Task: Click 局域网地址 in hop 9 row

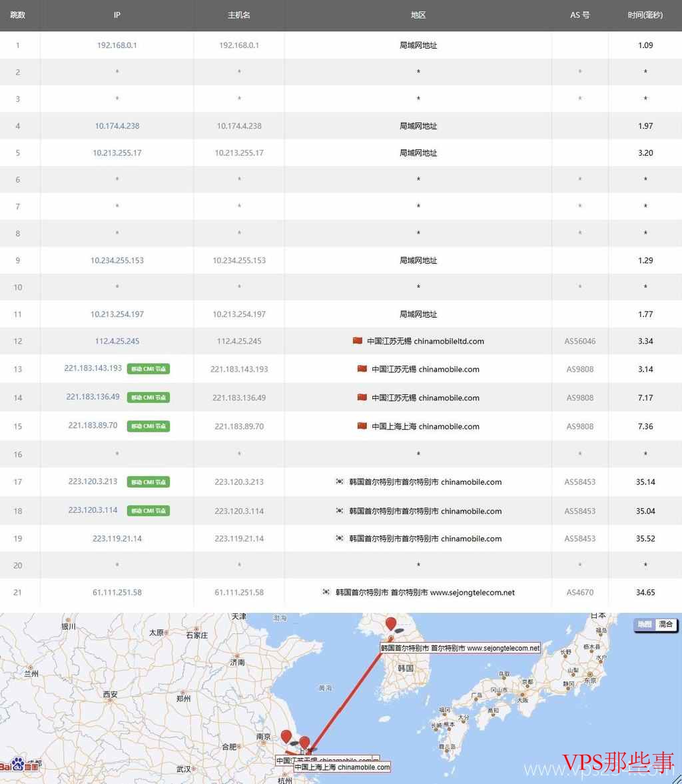Action: pyautogui.click(x=418, y=260)
